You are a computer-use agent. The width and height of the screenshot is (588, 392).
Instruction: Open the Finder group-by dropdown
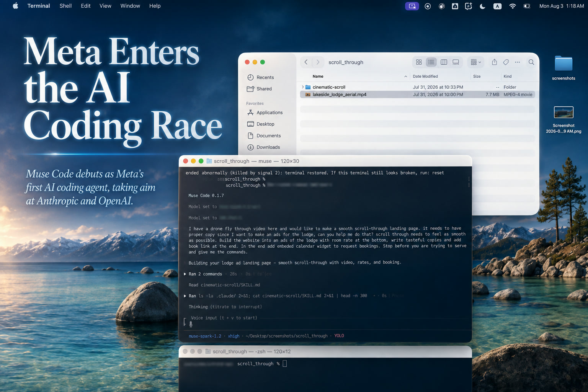click(476, 62)
